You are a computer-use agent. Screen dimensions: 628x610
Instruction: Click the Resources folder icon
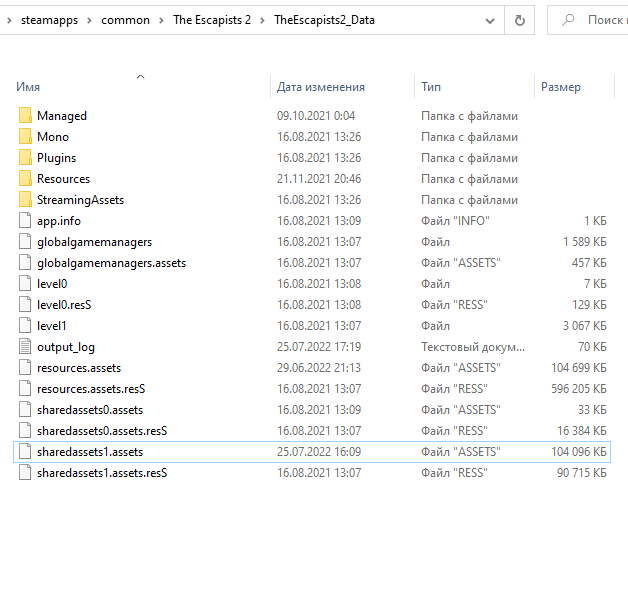pyautogui.click(x=25, y=179)
